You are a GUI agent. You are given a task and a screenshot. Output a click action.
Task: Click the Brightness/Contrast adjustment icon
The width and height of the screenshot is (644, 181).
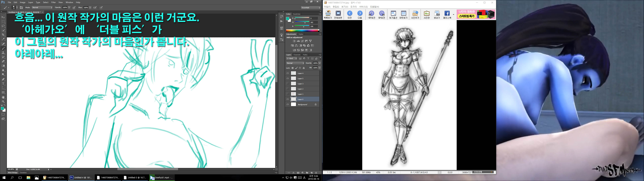[x=294, y=41]
